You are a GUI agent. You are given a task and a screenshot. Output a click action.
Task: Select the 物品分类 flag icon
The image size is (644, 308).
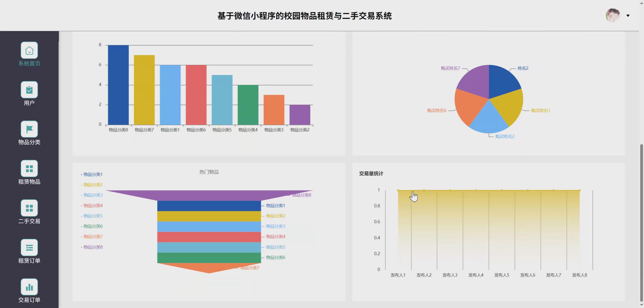[29, 129]
